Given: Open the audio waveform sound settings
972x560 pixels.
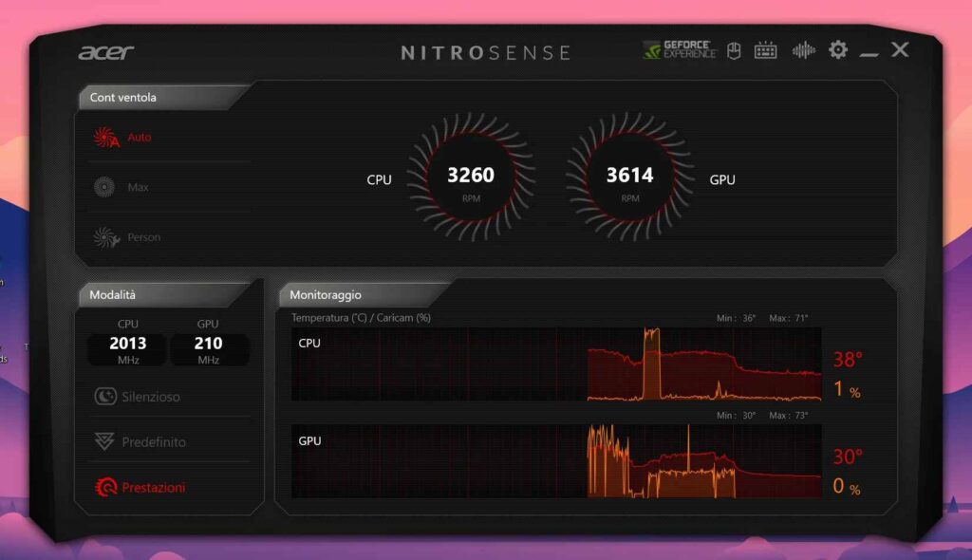Looking at the screenshot, I should 803,50.
